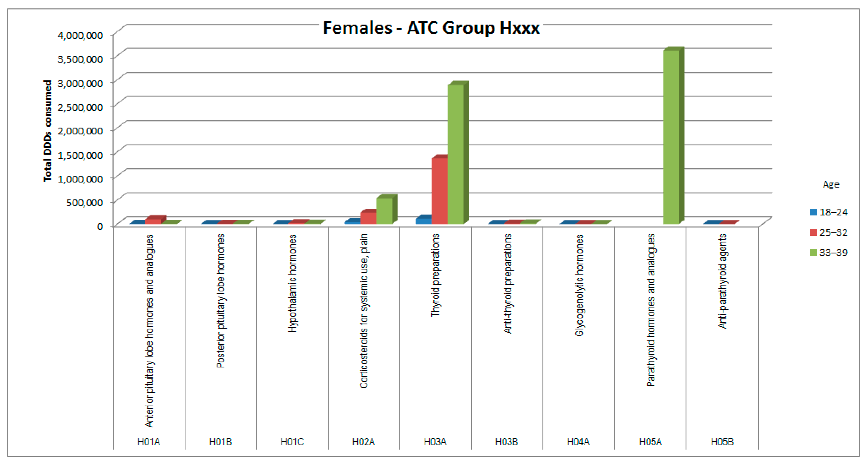Click the 'H04A' category code
This screenshot has height=465, width=868.
point(578,442)
